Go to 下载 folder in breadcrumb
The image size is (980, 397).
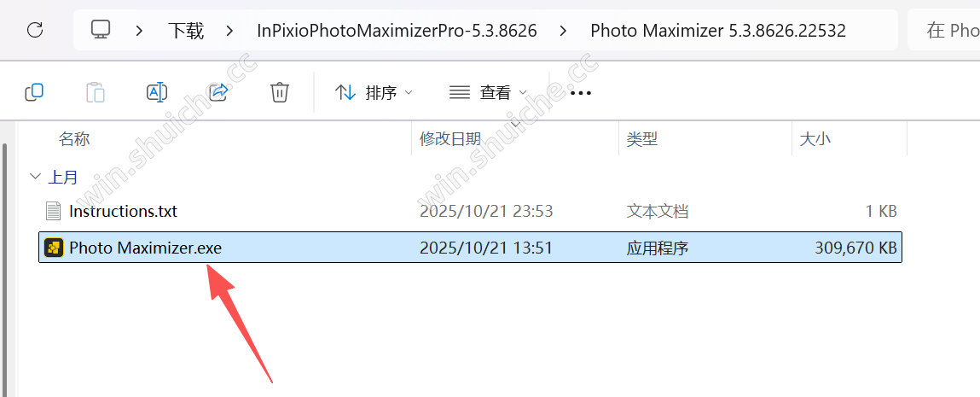click(186, 30)
